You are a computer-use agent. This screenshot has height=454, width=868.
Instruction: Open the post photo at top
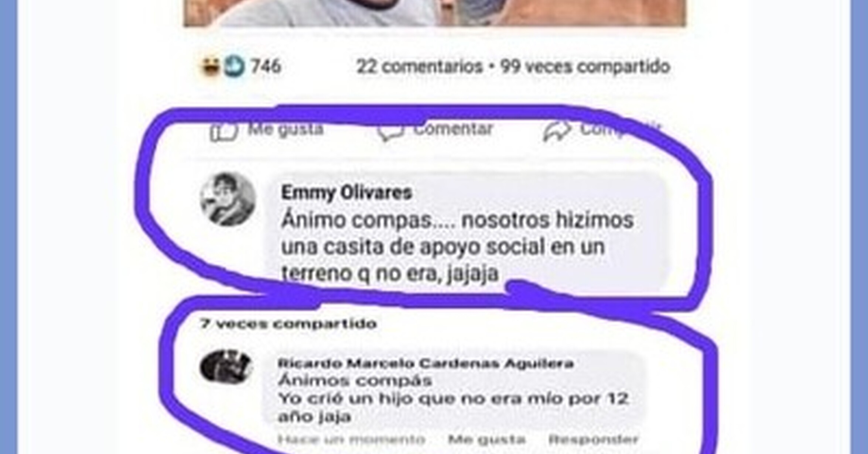coord(435,13)
